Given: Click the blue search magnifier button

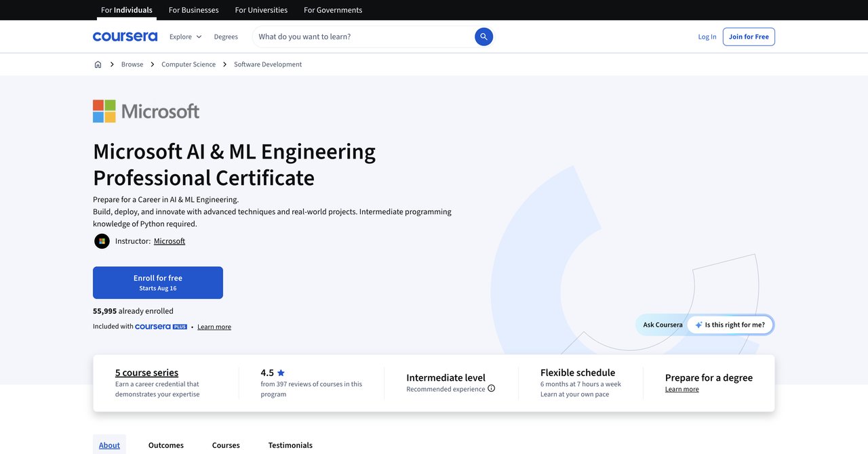Looking at the screenshot, I should point(484,37).
